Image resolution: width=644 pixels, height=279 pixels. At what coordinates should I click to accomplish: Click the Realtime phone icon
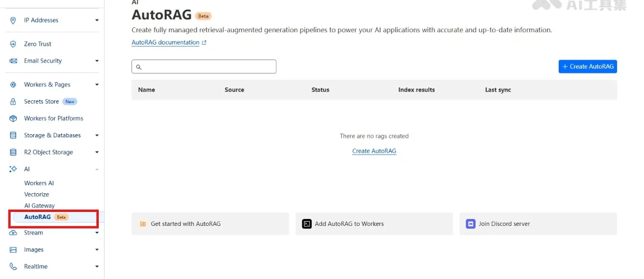tap(13, 267)
